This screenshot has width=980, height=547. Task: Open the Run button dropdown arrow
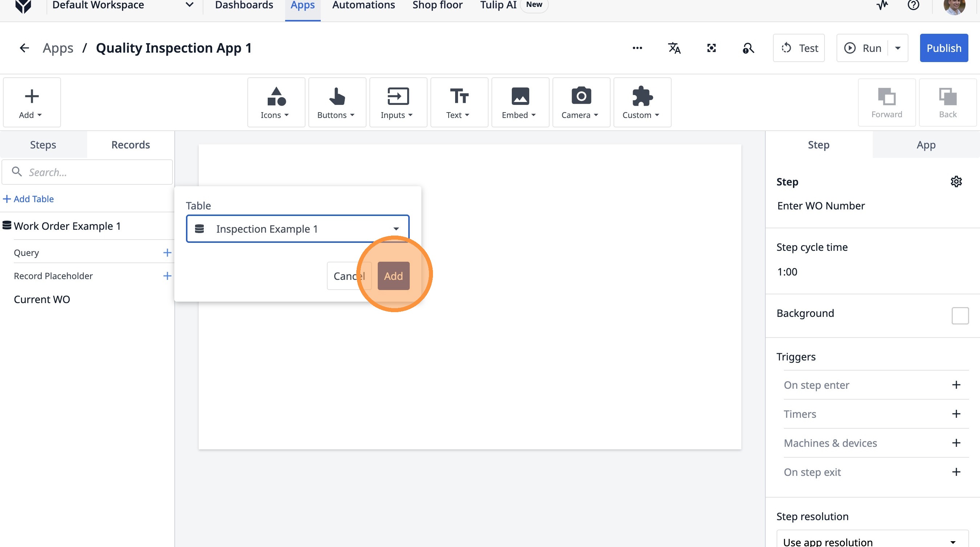(x=898, y=48)
